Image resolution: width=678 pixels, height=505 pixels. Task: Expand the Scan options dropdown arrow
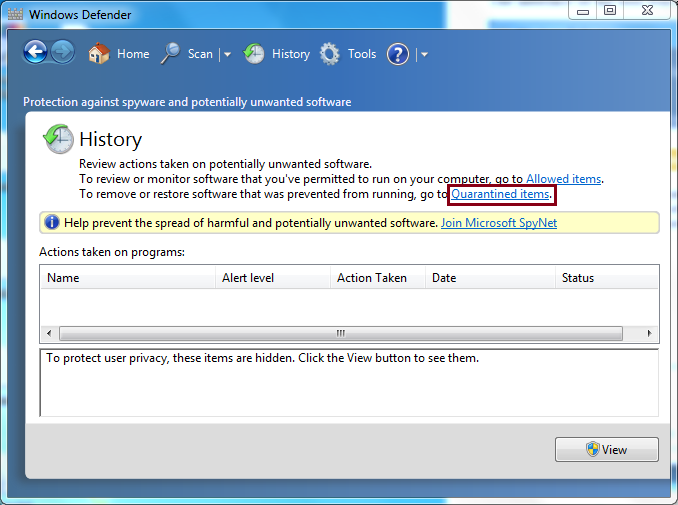(x=227, y=54)
